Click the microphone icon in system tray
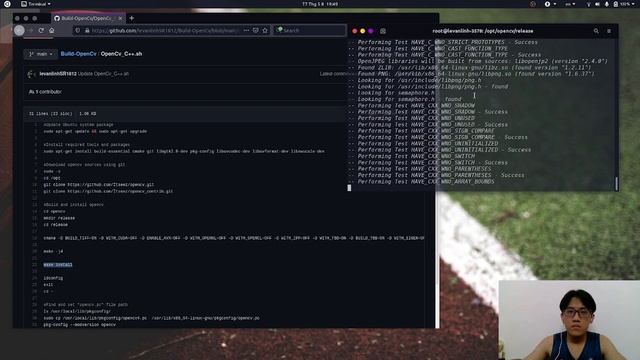640x360 pixels. point(607,4)
